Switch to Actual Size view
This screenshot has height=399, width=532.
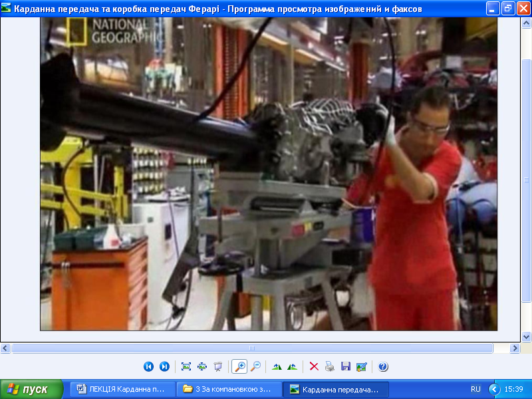[202, 366]
